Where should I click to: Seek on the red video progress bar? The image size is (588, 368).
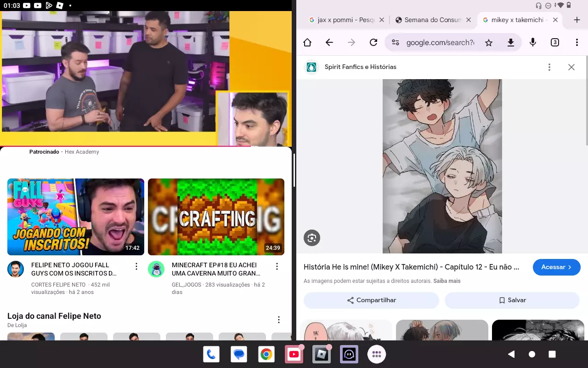(146, 146)
